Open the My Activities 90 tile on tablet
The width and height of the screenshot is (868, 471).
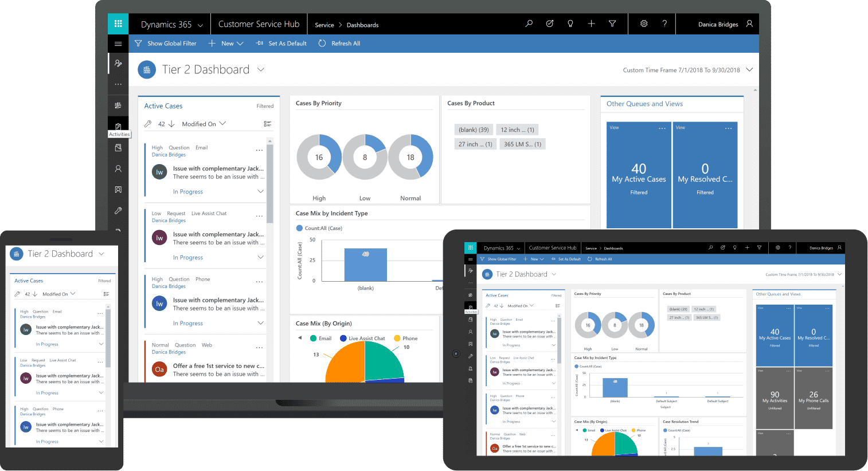(x=775, y=398)
